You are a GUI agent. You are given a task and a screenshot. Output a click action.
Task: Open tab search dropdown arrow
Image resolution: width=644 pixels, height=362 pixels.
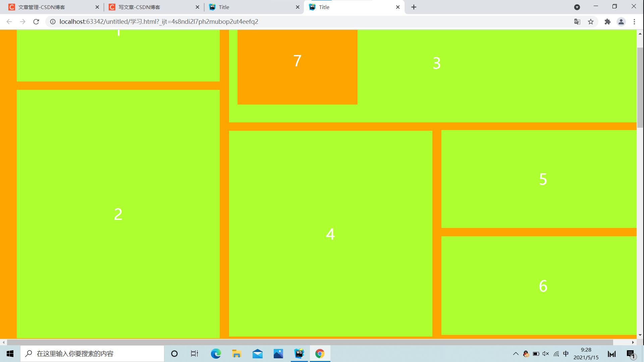577,7
